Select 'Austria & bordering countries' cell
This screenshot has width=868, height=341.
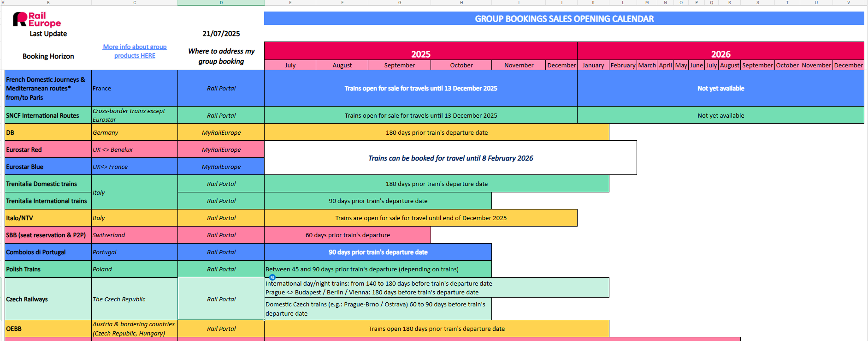[x=135, y=329]
